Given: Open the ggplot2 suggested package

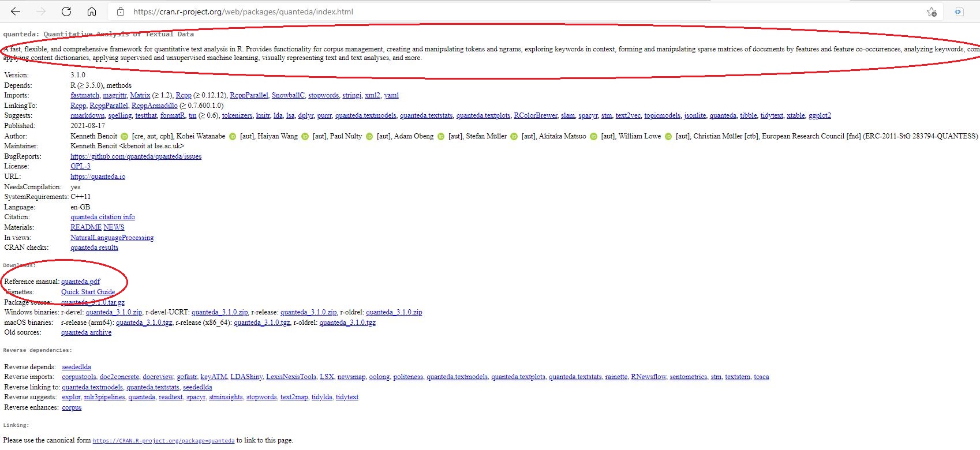Looking at the screenshot, I should point(820,115).
